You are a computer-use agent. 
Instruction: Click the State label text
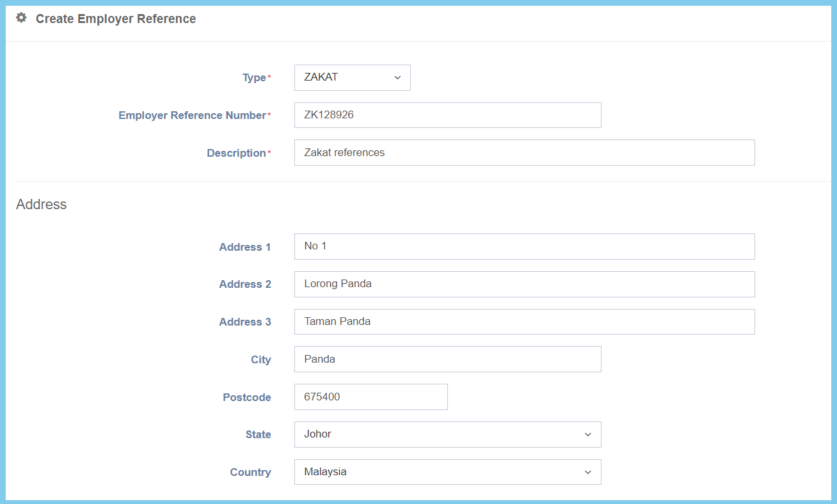pos(258,435)
